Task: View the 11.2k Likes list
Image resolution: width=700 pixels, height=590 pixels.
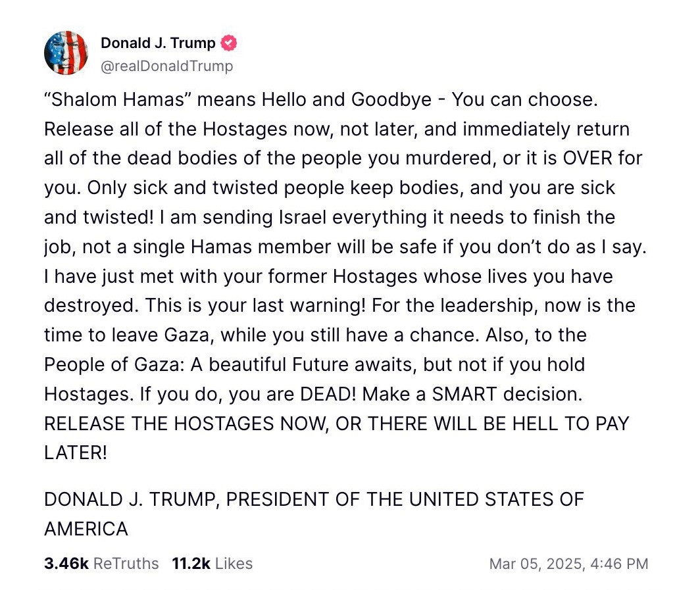Action: 212,564
